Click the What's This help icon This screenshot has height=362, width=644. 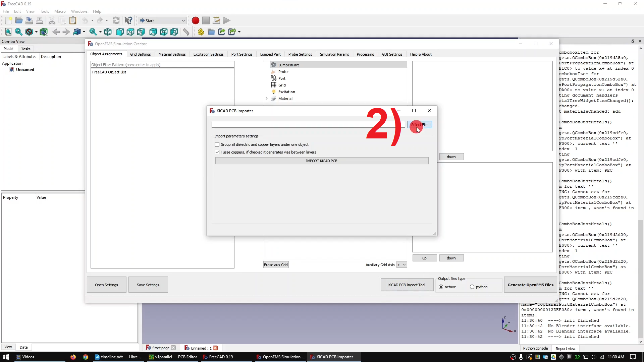coord(128,21)
